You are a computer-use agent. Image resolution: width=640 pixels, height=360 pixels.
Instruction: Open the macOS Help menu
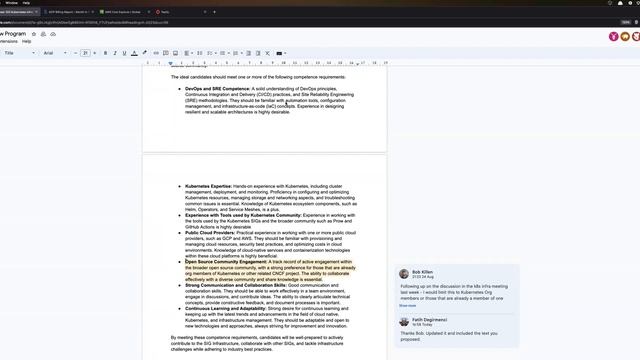click(x=26, y=3)
